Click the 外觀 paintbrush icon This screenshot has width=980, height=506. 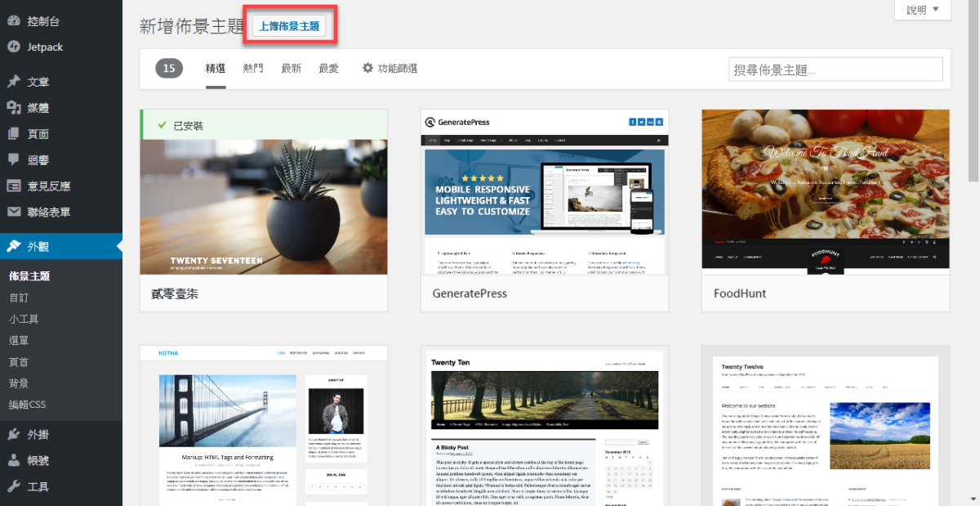13,246
